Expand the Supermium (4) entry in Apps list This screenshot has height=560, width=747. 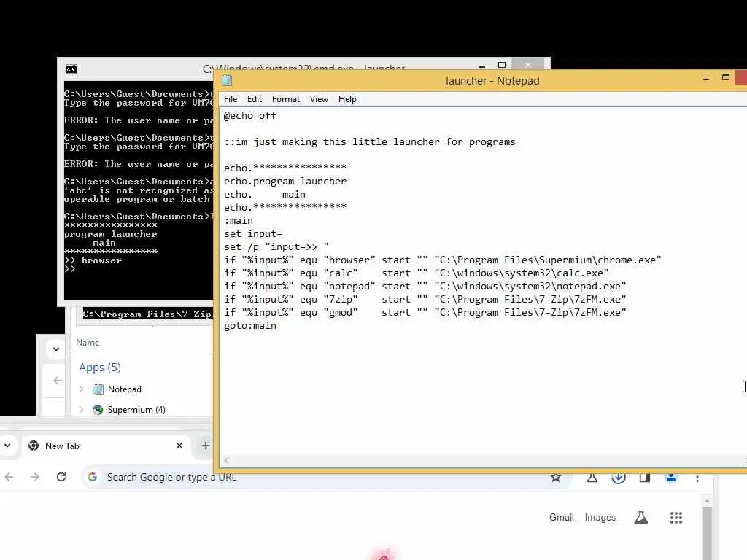82,410
